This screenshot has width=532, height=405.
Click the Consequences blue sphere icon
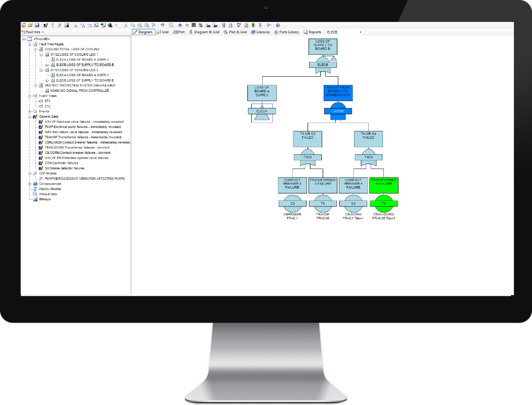click(35, 184)
